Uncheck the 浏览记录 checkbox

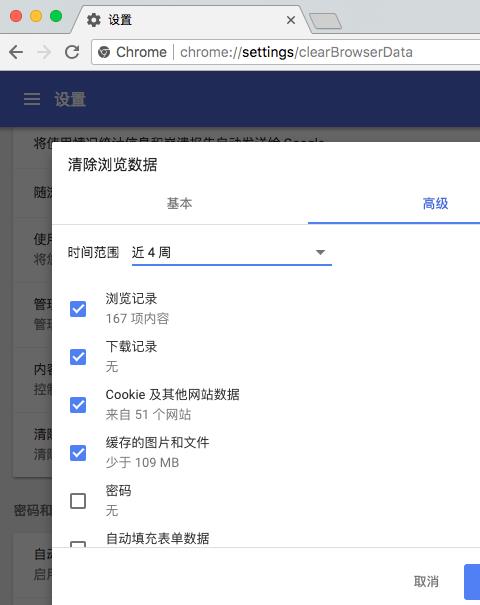pos(78,309)
